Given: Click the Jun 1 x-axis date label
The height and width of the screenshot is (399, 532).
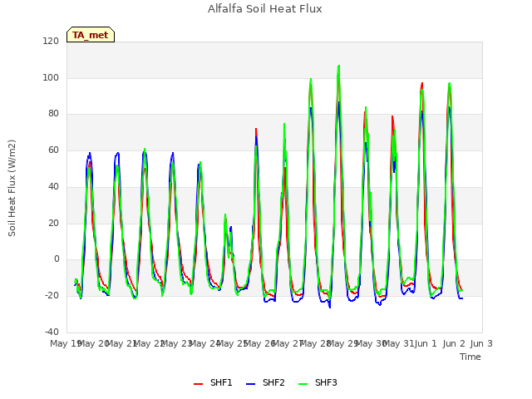Looking at the screenshot, I should [426, 343].
